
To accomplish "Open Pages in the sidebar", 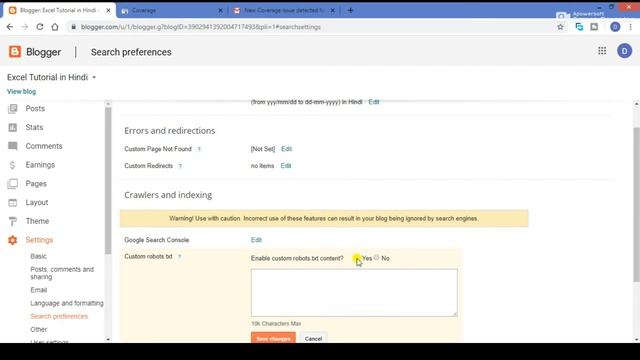I will [36, 184].
